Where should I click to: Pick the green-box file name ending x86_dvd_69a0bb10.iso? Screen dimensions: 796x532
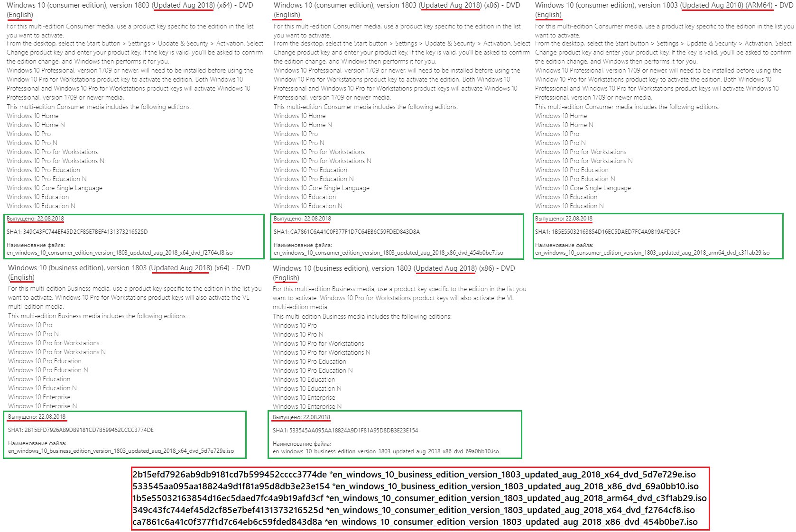click(x=386, y=451)
